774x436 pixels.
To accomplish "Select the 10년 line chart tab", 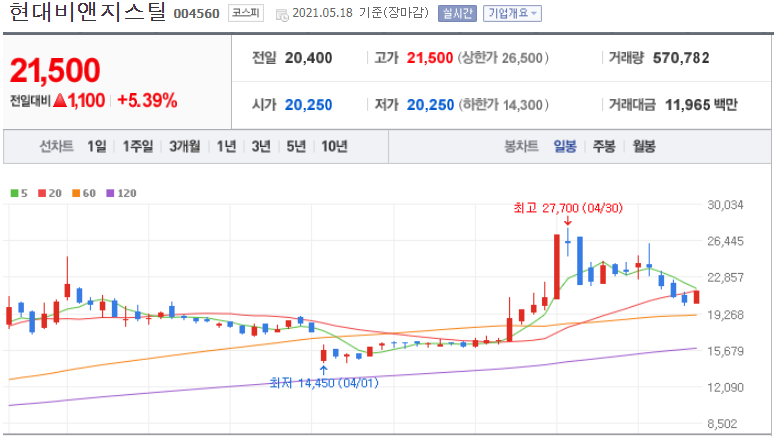I will [x=334, y=146].
